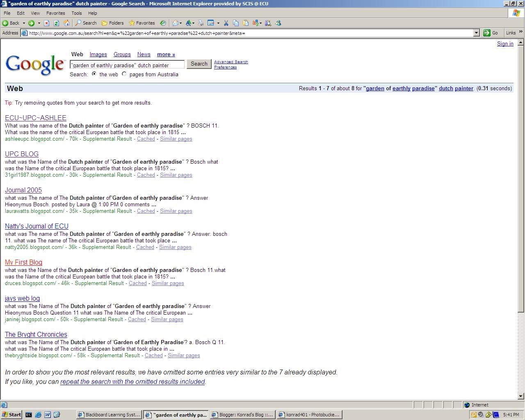
Task: Switch to Blogger: Konrad's Blog taskbar window
Action: [242, 415]
